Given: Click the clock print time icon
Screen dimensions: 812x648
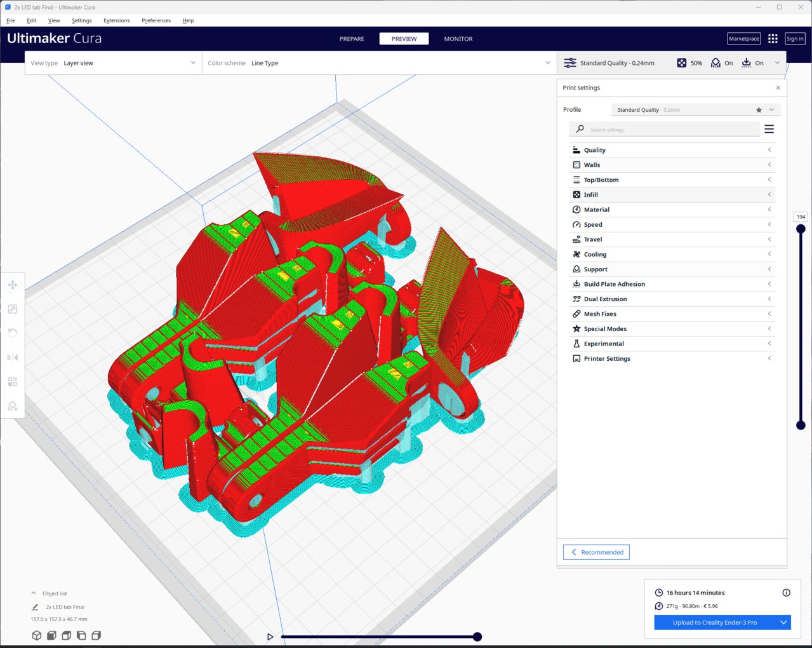Looking at the screenshot, I should click(658, 593).
